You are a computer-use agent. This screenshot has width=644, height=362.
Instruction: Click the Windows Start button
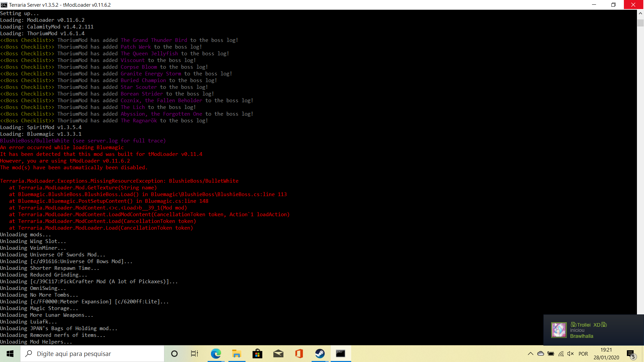click(x=10, y=354)
